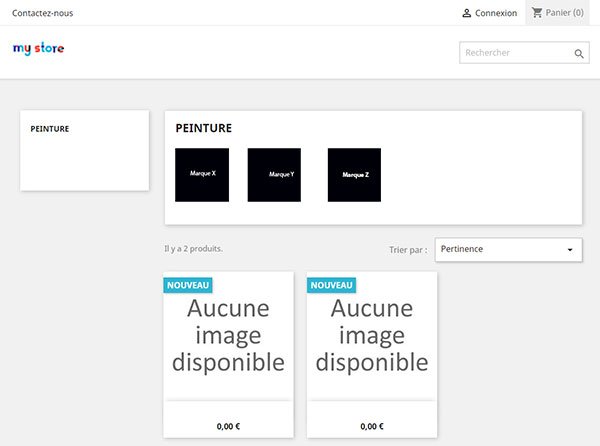Click the sort dropdown arrow

click(x=570, y=250)
